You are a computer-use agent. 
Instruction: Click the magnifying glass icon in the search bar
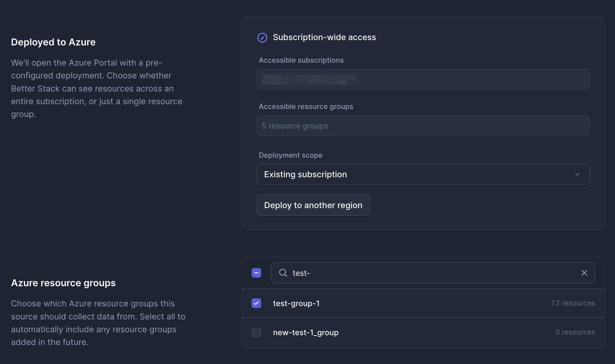(x=283, y=273)
